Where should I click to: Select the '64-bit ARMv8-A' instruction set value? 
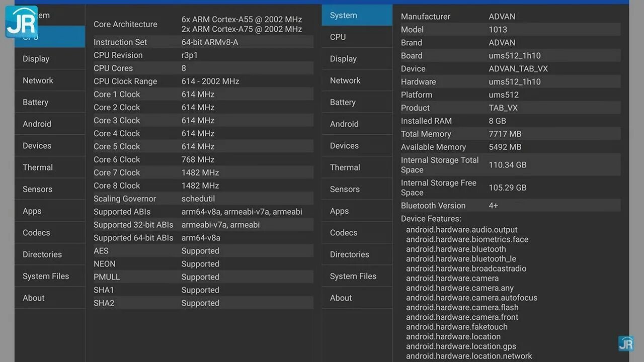click(210, 42)
